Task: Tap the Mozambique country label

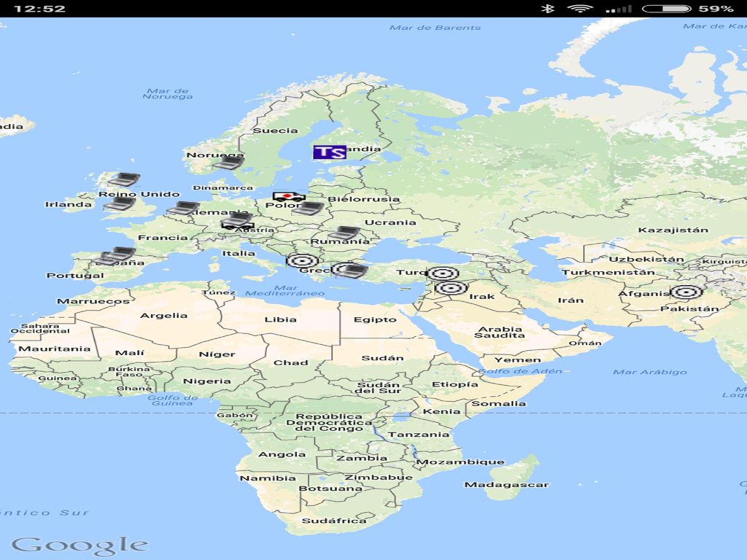Action: pyautogui.click(x=461, y=462)
